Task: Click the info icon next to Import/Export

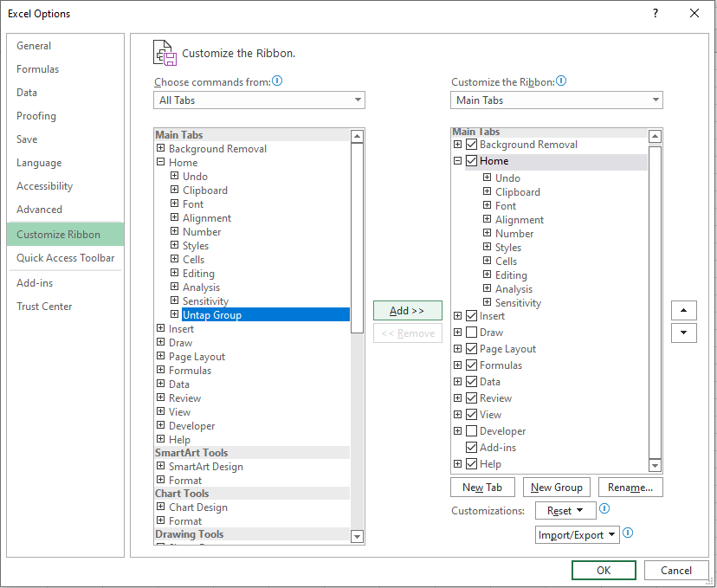Action: [628, 533]
